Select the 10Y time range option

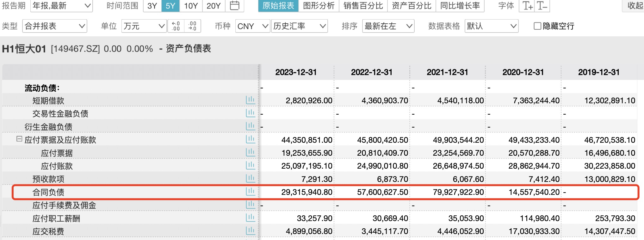(x=191, y=6)
